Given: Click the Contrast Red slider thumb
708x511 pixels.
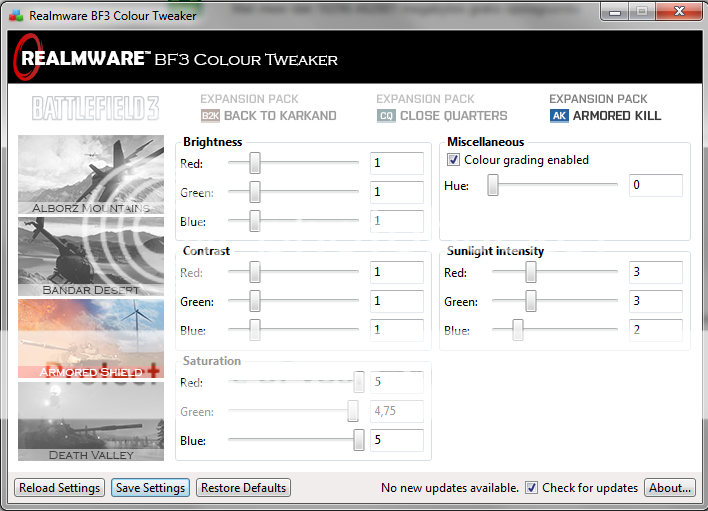Looking at the screenshot, I should [x=255, y=272].
